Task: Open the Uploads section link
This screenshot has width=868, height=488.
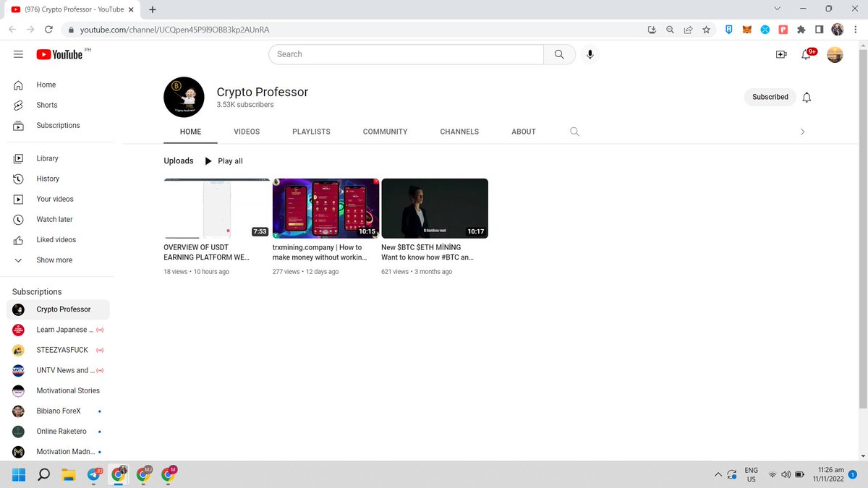Action: [x=179, y=161]
